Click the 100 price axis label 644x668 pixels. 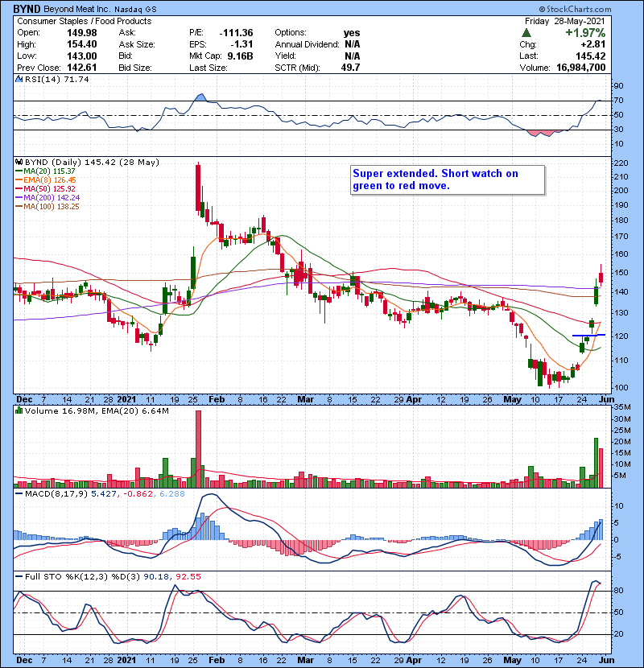click(x=621, y=387)
